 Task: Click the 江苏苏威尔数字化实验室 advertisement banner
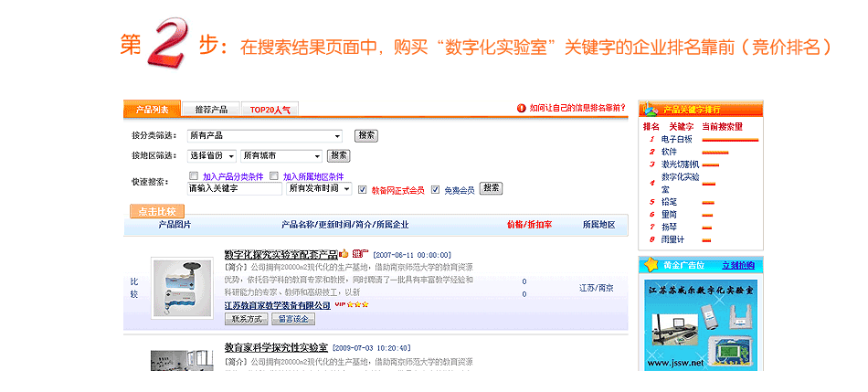point(700,327)
